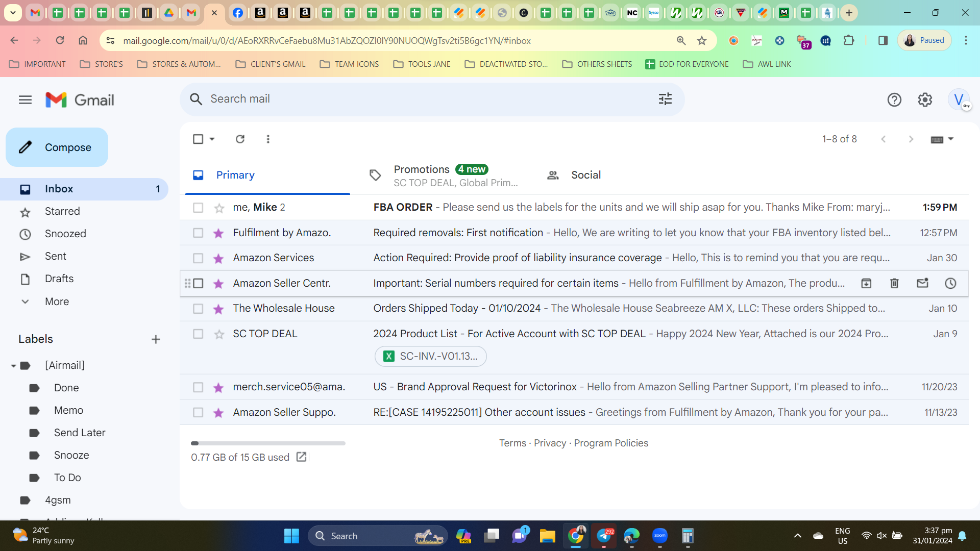The image size is (980, 551).
Task: Open the Windows Start menu
Action: (291, 536)
